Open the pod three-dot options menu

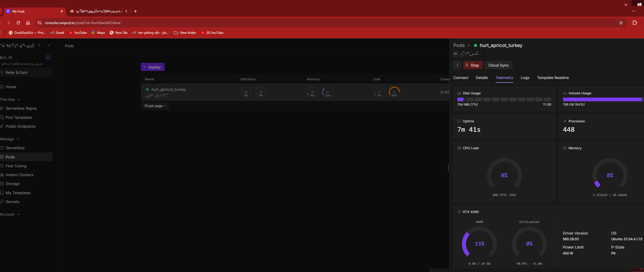457,65
